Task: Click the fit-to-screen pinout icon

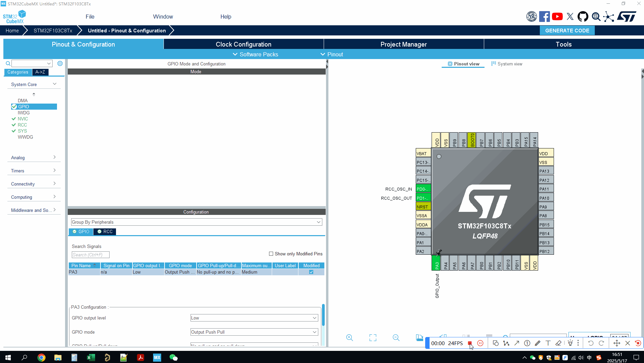Action: coord(373,338)
